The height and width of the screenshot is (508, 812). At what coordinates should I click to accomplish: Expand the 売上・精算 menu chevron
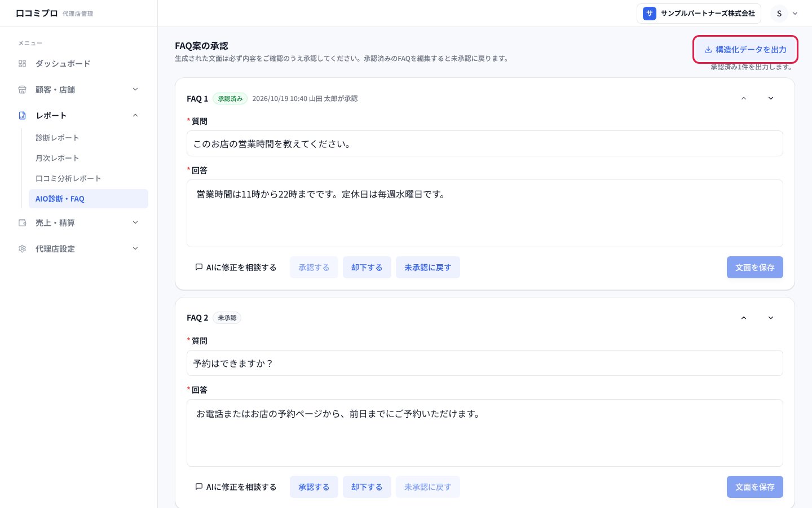point(135,222)
